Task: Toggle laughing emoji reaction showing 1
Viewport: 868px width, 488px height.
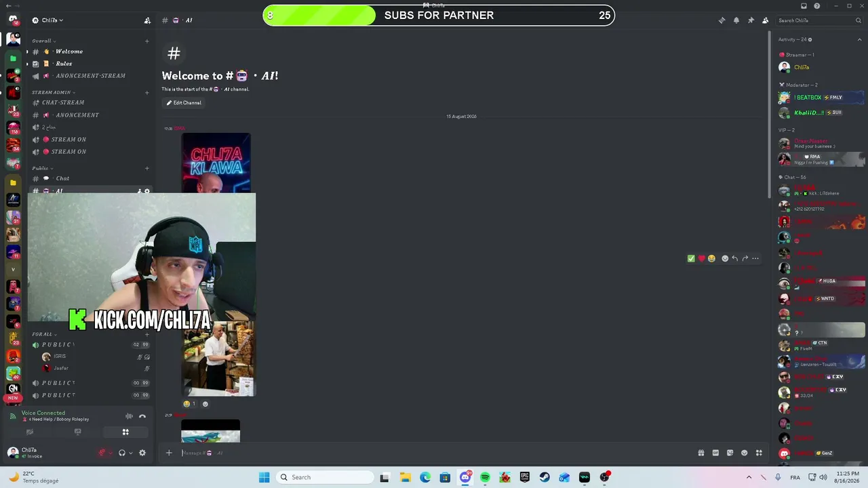Action: [189, 404]
